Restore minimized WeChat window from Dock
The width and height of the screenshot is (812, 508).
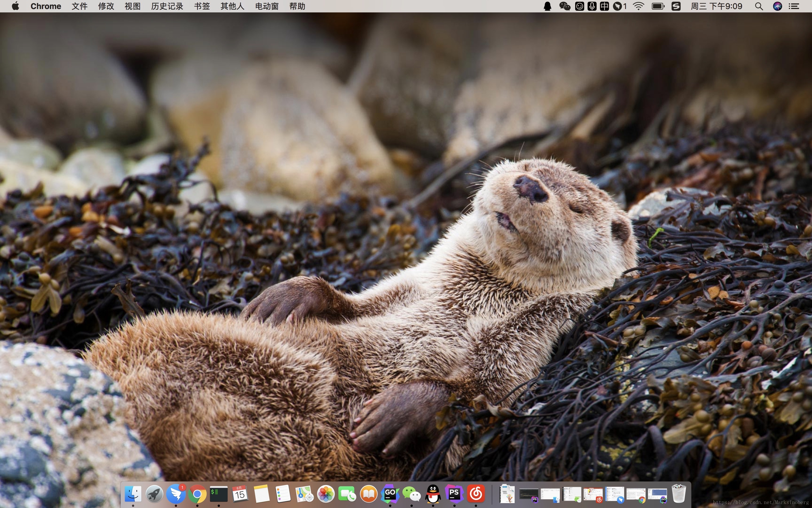click(x=572, y=494)
